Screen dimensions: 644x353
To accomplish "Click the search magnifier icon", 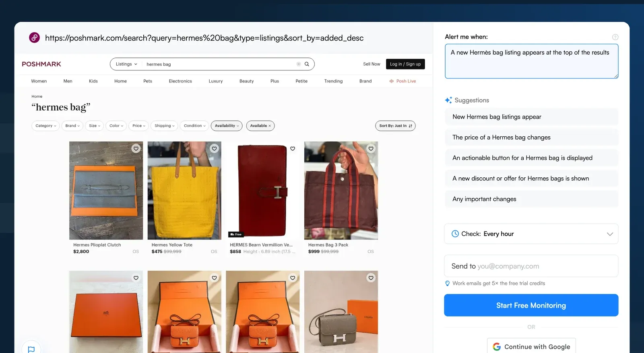I will [x=307, y=64].
